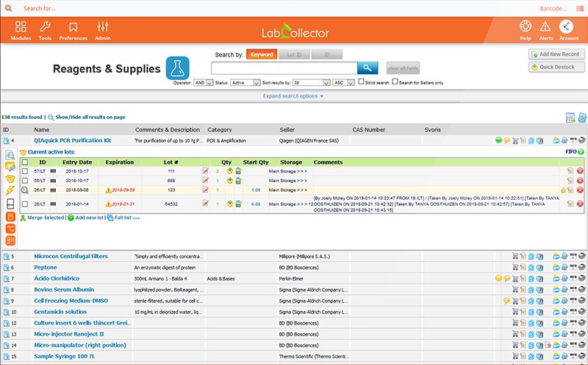Open the Sort results by Id dropdown
588x365 pixels.
tap(311, 82)
